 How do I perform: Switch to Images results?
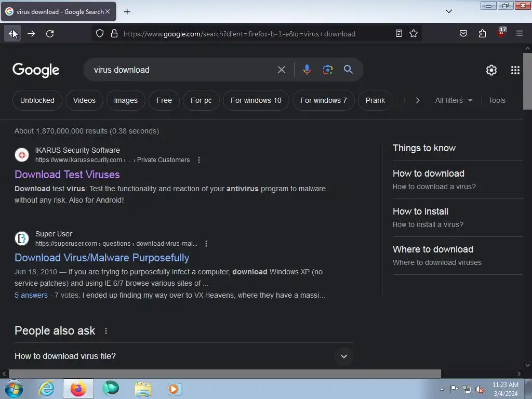pyautogui.click(x=126, y=100)
